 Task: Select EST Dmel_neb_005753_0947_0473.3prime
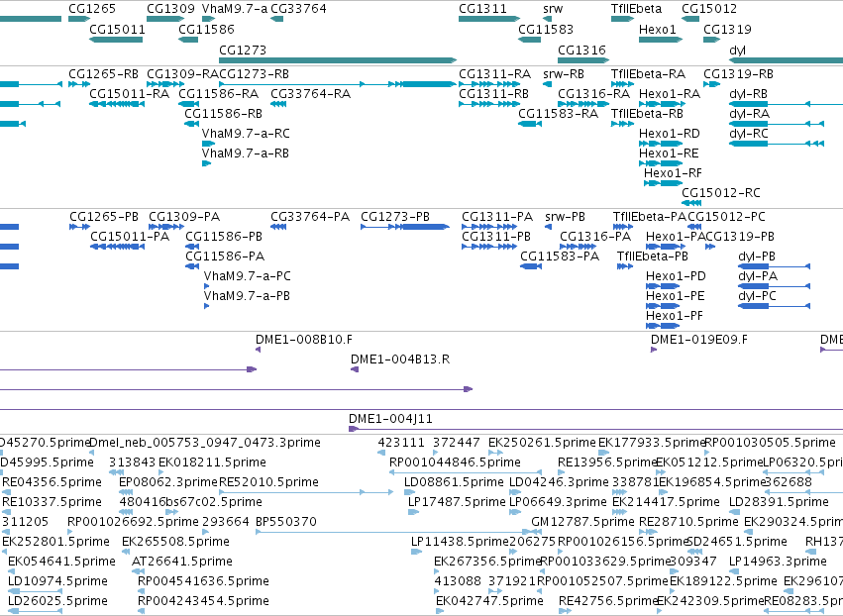[205, 443]
